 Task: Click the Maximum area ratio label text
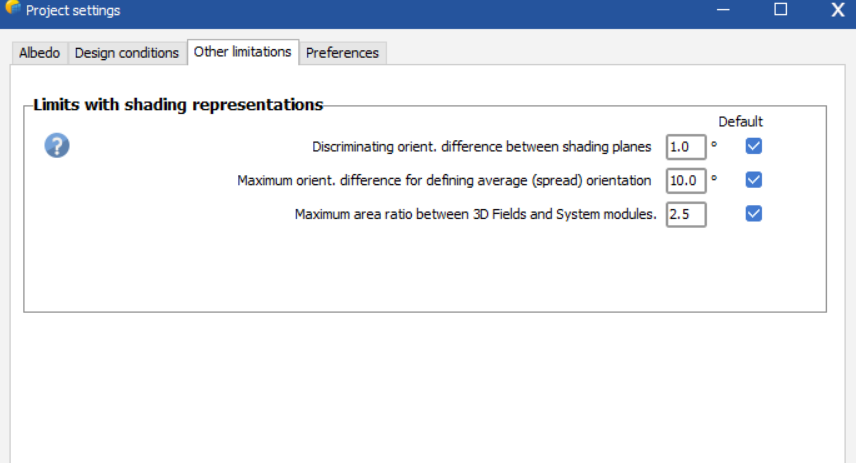[x=475, y=215]
